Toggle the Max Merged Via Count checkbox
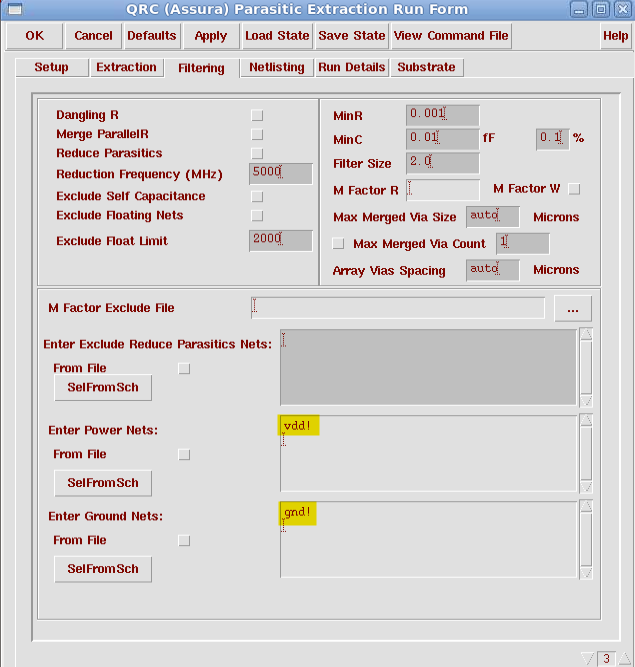 coord(338,244)
